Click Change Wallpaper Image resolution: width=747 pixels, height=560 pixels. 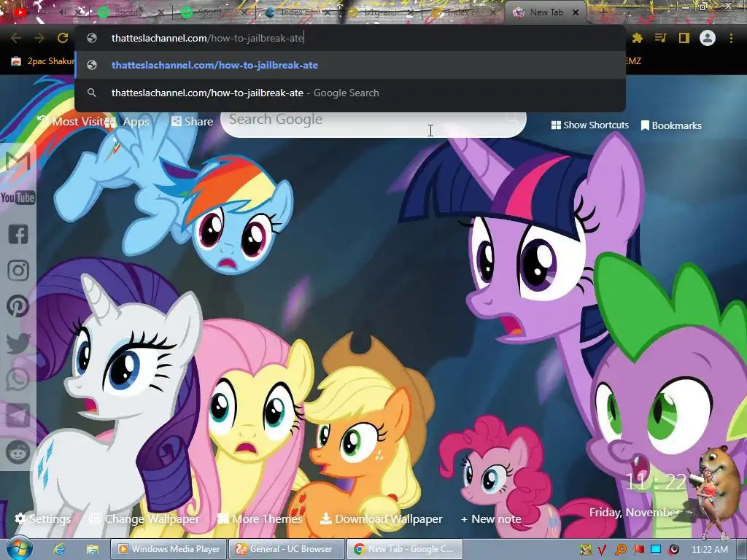click(x=145, y=518)
